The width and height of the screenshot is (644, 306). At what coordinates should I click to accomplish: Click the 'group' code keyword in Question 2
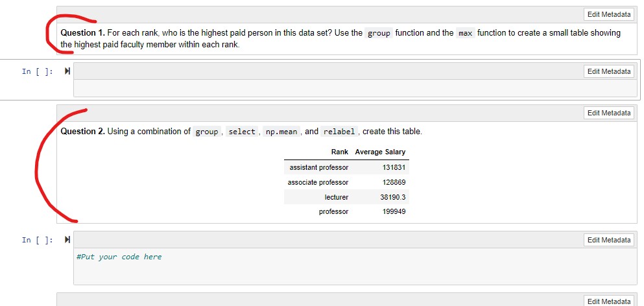(x=207, y=132)
